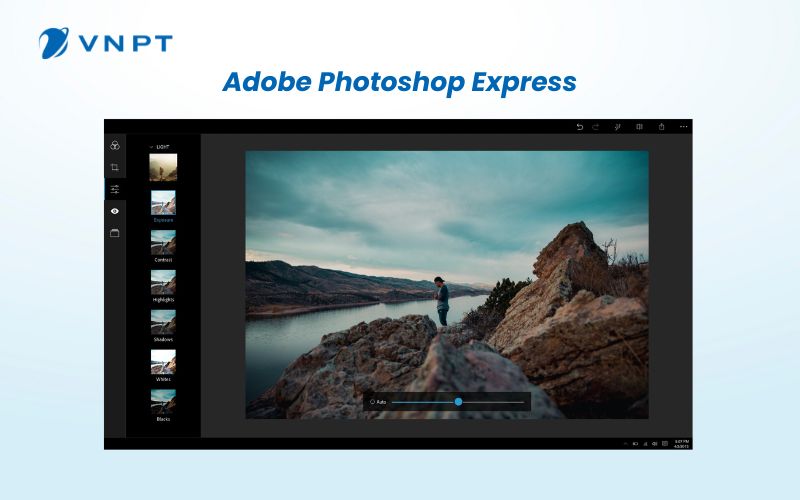
Task: Redo the last undone edit
Action: [595, 127]
